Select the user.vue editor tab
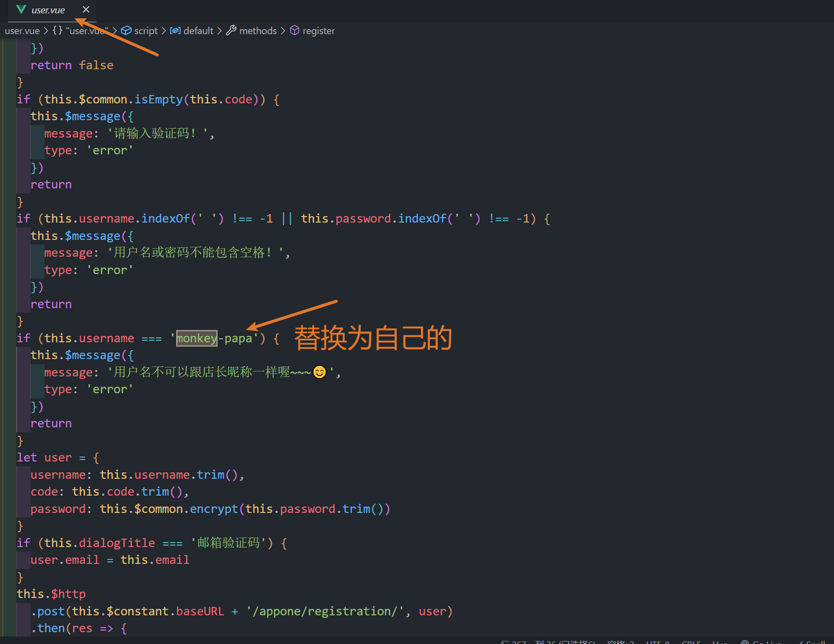This screenshot has width=834, height=644. [51, 10]
